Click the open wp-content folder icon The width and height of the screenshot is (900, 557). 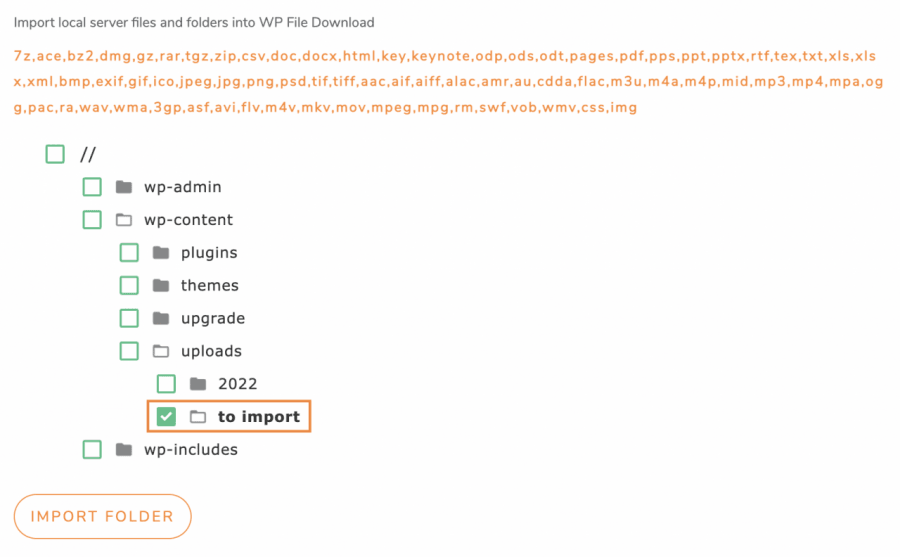(x=123, y=220)
